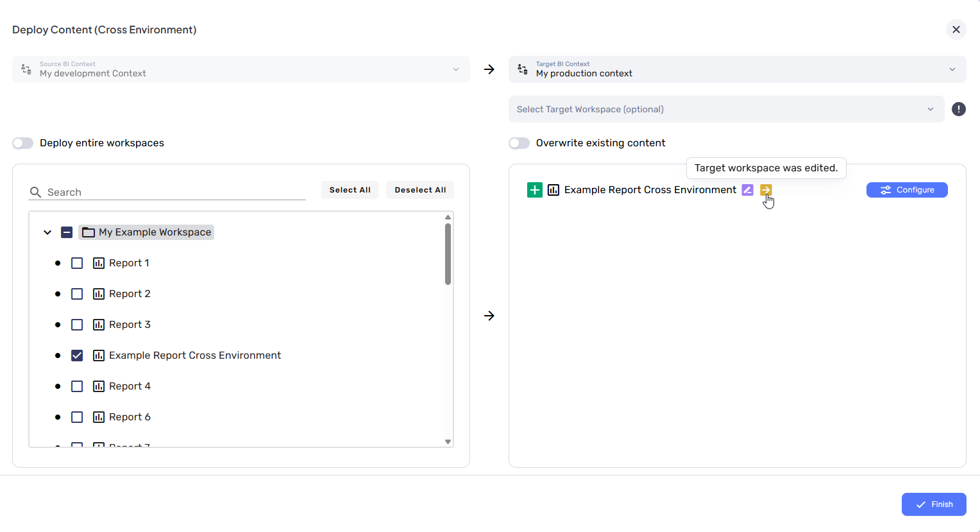Screen dimensions: 980x532
Task: Check the Report 2 checkbox
Action: click(x=77, y=294)
